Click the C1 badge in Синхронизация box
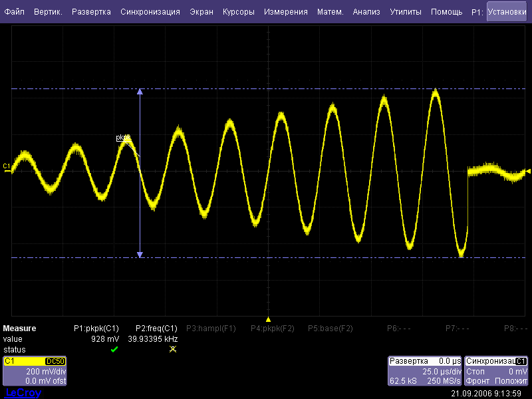Image resolution: width=532 pixels, height=399 pixels. point(521,361)
